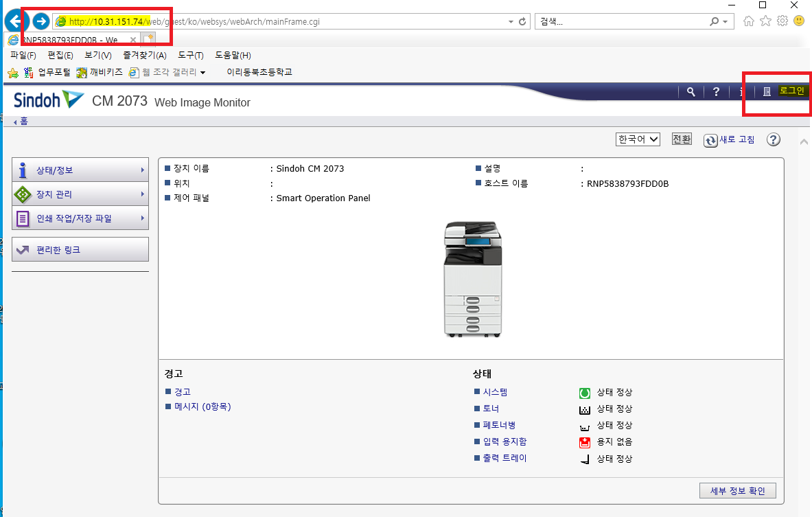The height and width of the screenshot is (517, 812).
Task: Click the scroll-up arrow at page right edge
Action: 804,141
